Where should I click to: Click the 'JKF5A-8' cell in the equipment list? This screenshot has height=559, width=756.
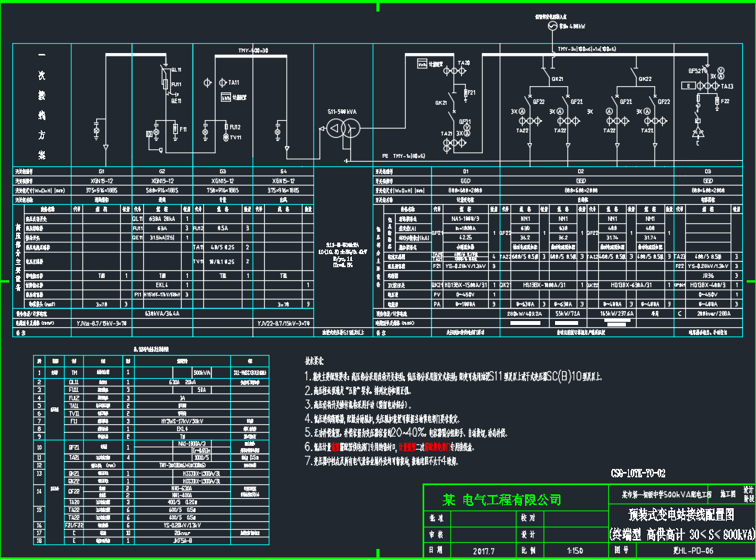[182, 541]
